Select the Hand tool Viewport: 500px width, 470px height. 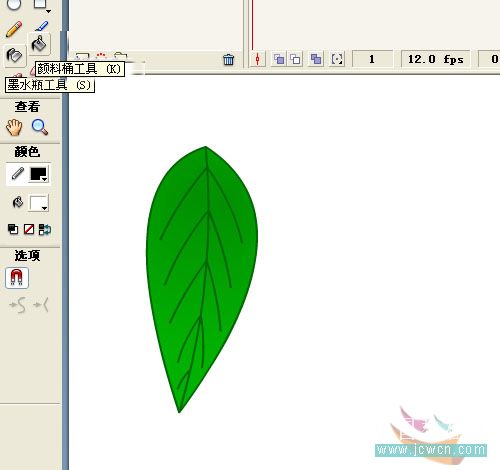pos(14,127)
